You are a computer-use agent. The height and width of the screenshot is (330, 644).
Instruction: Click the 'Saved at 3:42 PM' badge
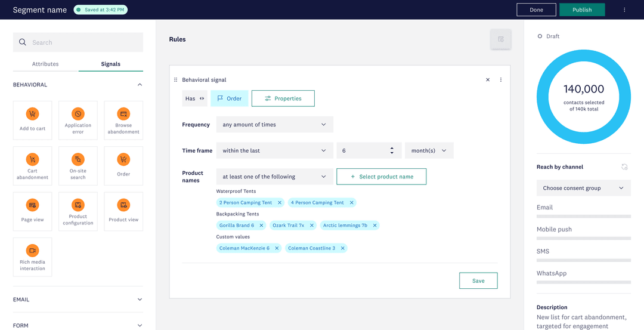click(x=101, y=10)
